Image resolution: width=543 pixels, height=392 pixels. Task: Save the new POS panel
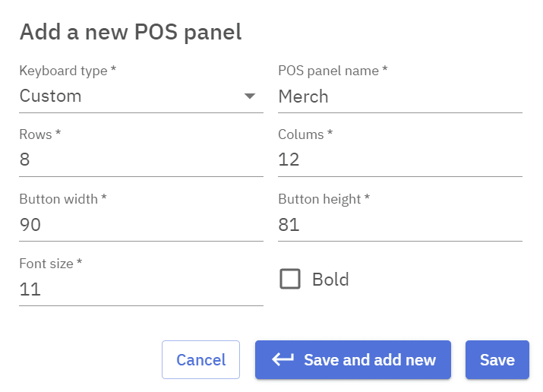pyautogui.click(x=497, y=360)
